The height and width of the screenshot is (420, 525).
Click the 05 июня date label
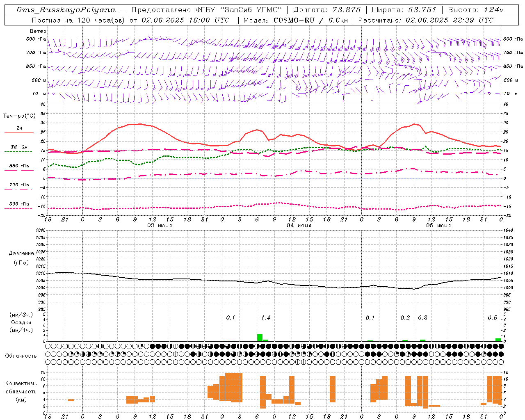click(x=438, y=225)
